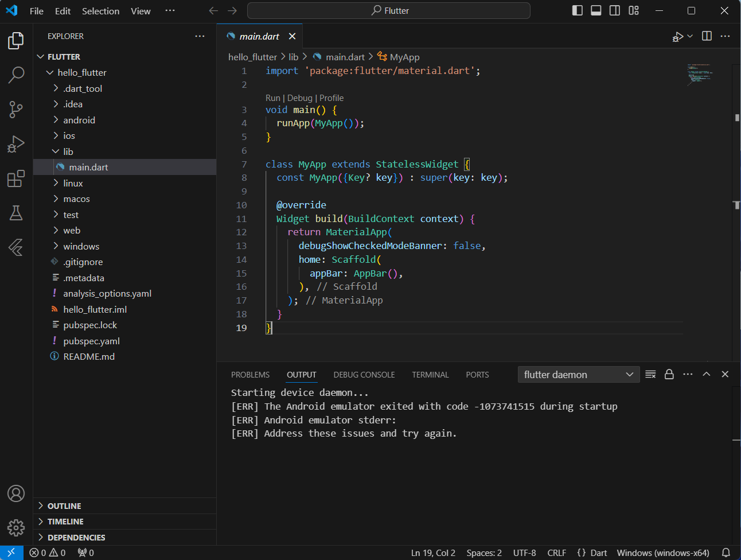Split the editor to the right

coord(707,36)
